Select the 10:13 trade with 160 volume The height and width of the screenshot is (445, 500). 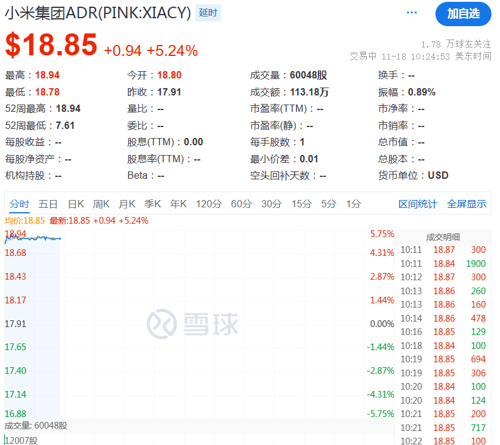point(443,304)
